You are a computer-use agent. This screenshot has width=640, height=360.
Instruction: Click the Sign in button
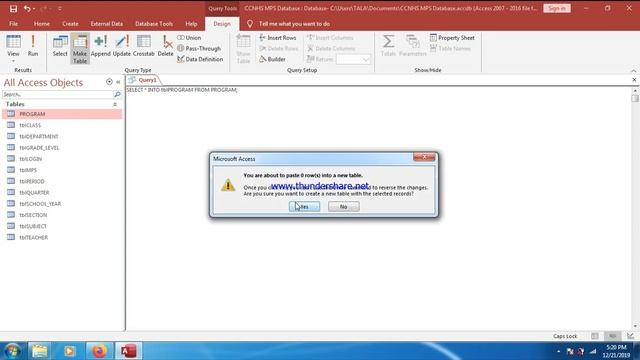click(x=557, y=8)
